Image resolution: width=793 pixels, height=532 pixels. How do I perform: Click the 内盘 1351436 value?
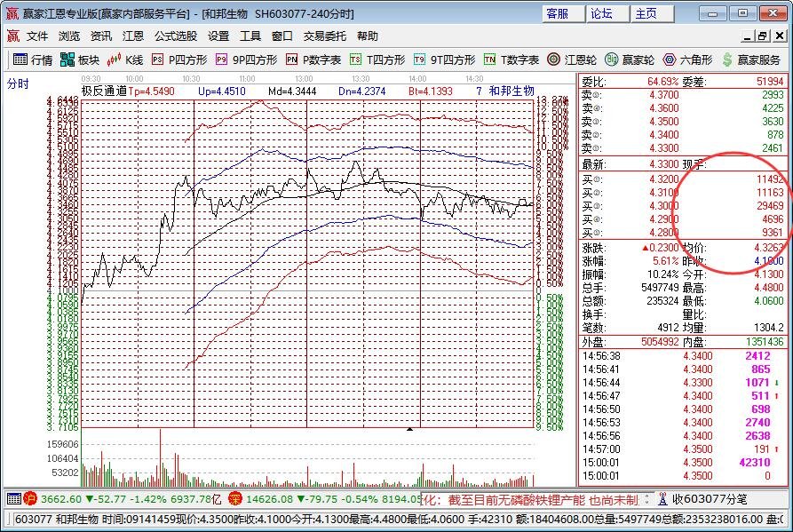coord(765,342)
